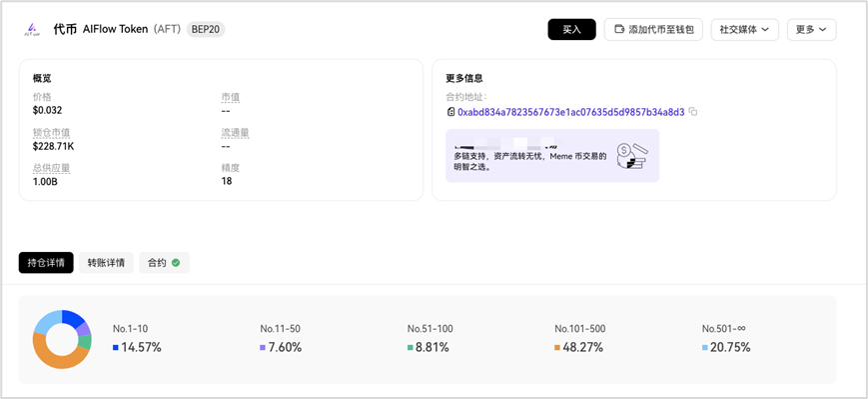Viewport: 868px width, 399px height.
Task: Expand the 社交媒体 dropdown
Action: pos(744,29)
